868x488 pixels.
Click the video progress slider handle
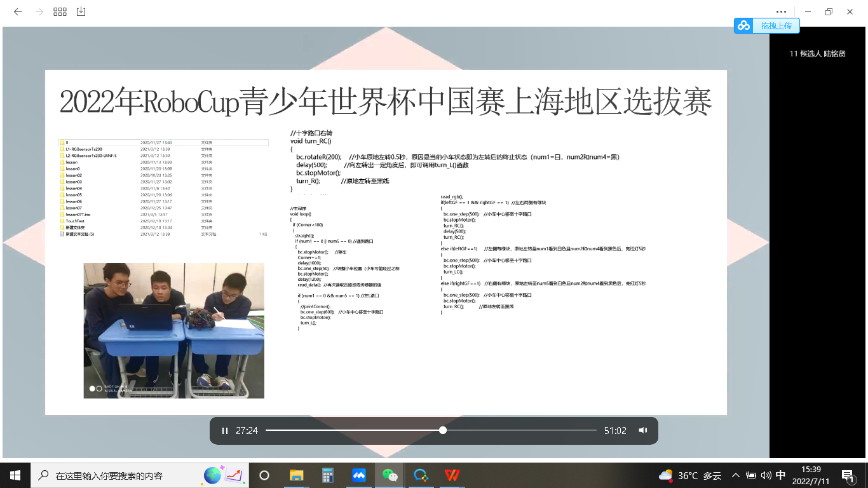point(443,431)
